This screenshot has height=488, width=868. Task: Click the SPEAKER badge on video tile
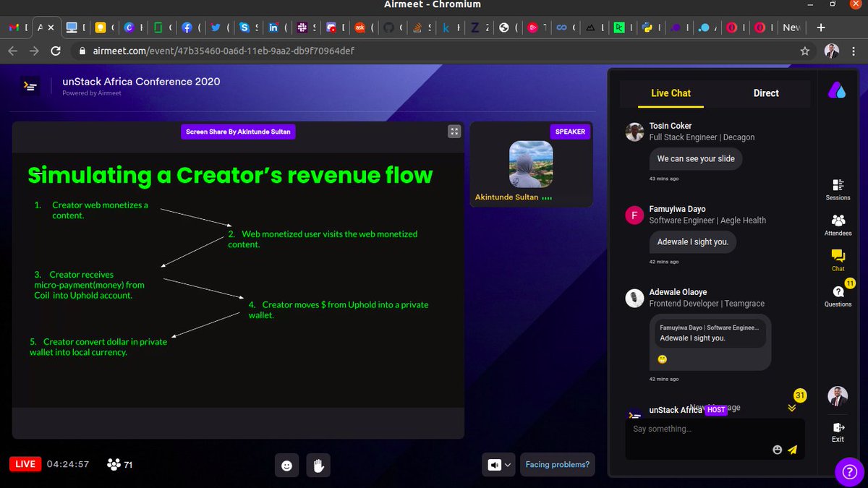coord(570,132)
